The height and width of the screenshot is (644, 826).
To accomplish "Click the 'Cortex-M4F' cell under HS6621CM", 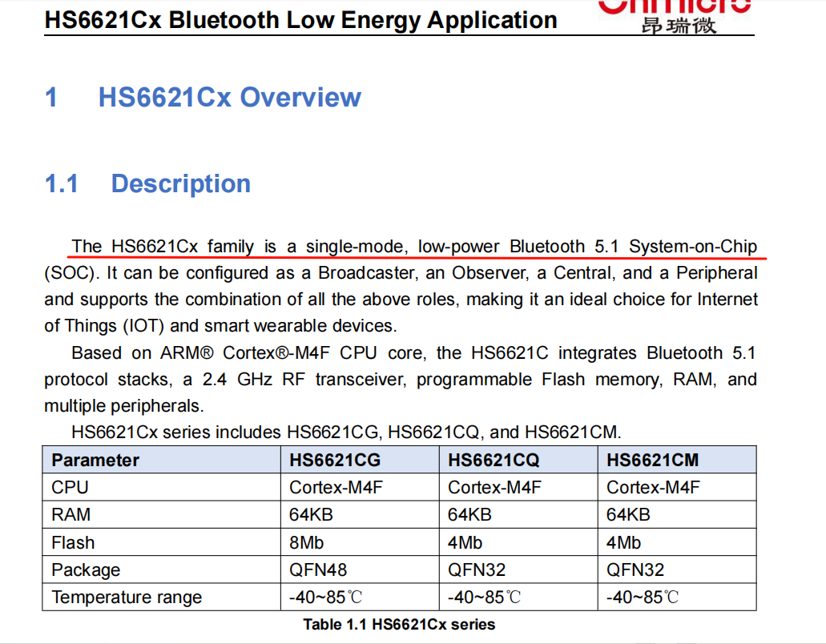I will pyautogui.click(x=677, y=487).
